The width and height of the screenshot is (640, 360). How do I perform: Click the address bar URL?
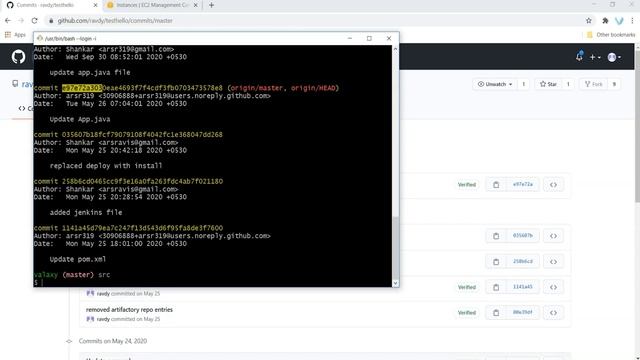point(115,20)
